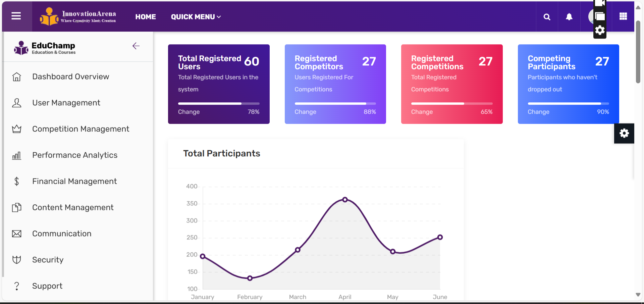Expand the QUICK MENU dropdown
Viewport: 644px width, 304px height.
coord(196,16)
